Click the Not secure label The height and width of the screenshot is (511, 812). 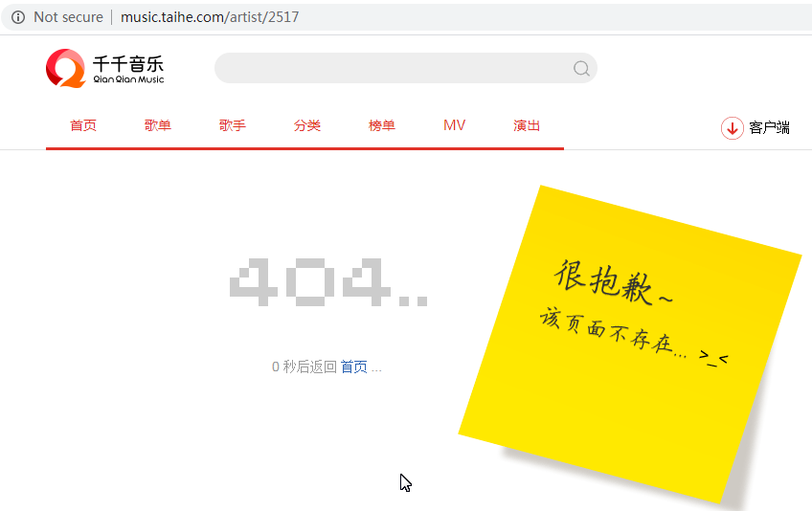coord(68,17)
